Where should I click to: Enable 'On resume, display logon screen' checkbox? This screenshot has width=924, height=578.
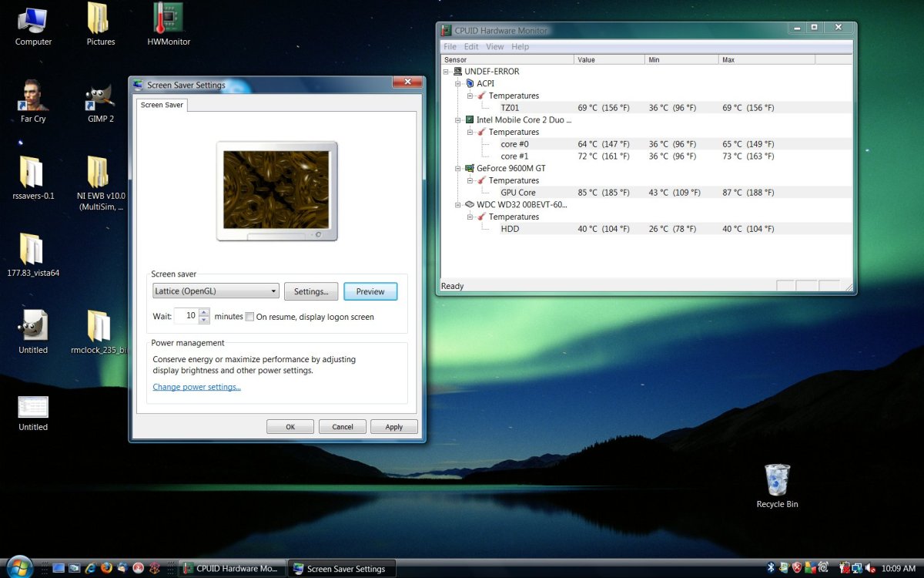point(249,316)
